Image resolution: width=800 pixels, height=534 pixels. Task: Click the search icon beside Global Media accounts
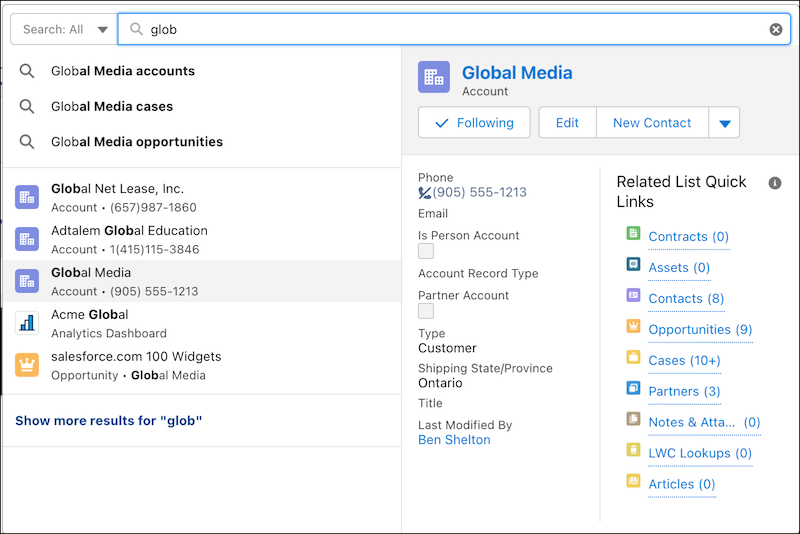[27, 71]
